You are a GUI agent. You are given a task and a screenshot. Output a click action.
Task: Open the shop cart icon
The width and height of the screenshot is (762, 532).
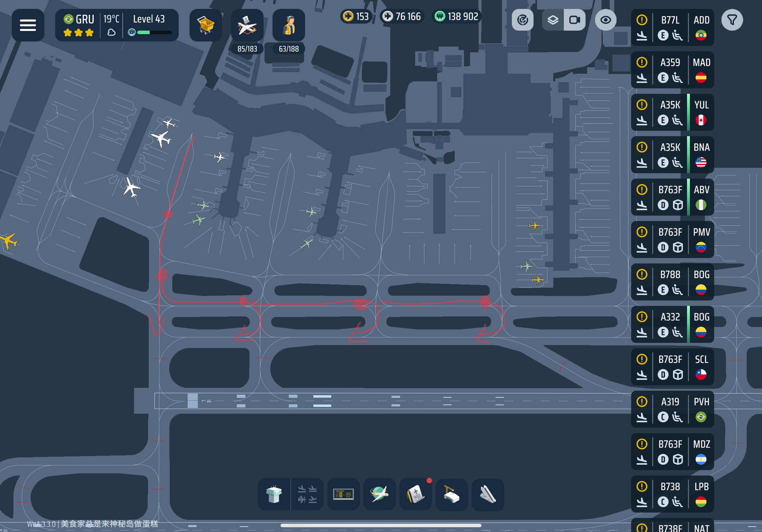[x=205, y=25]
